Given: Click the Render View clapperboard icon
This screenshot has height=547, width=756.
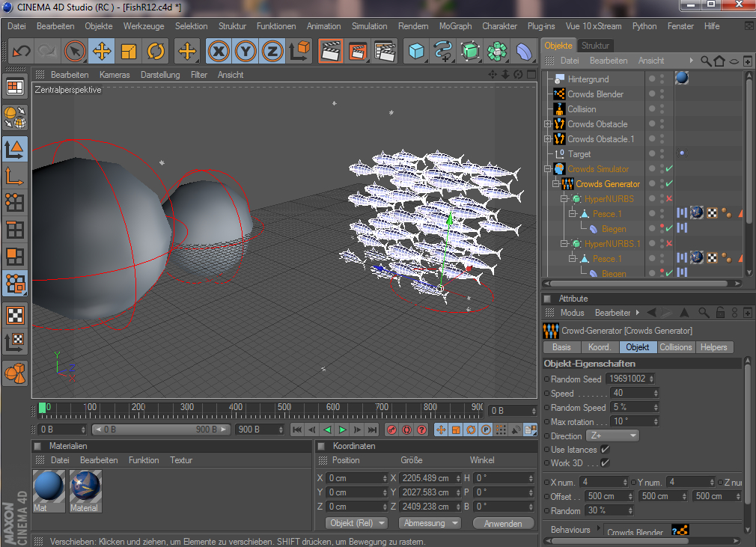Looking at the screenshot, I should click(x=330, y=51).
